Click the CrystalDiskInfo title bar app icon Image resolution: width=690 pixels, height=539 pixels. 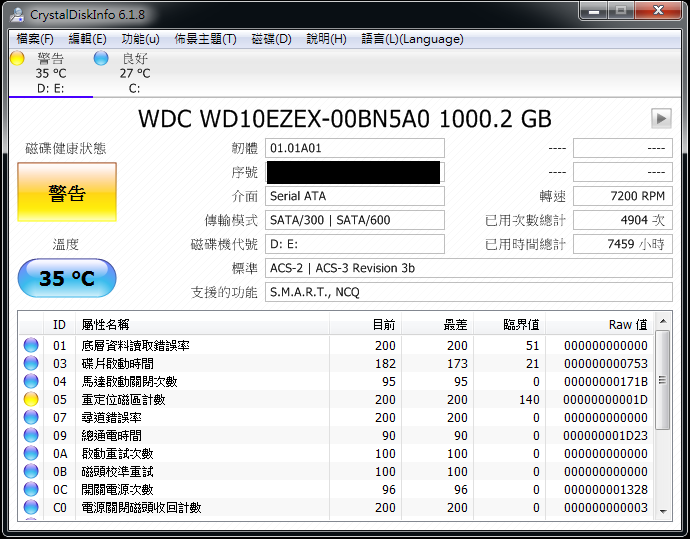pyautogui.click(x=17, y=15)
